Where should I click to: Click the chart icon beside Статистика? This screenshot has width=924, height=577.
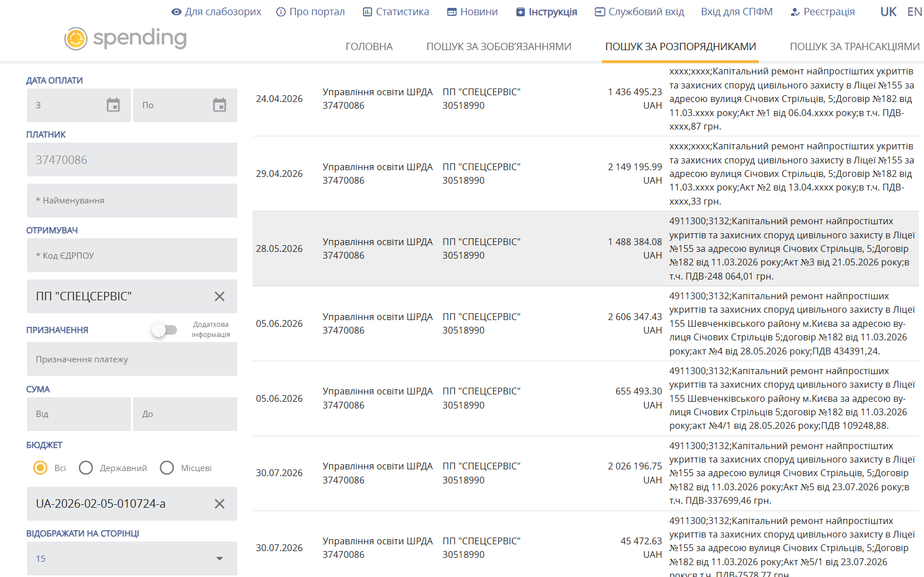tap(368, 12)
